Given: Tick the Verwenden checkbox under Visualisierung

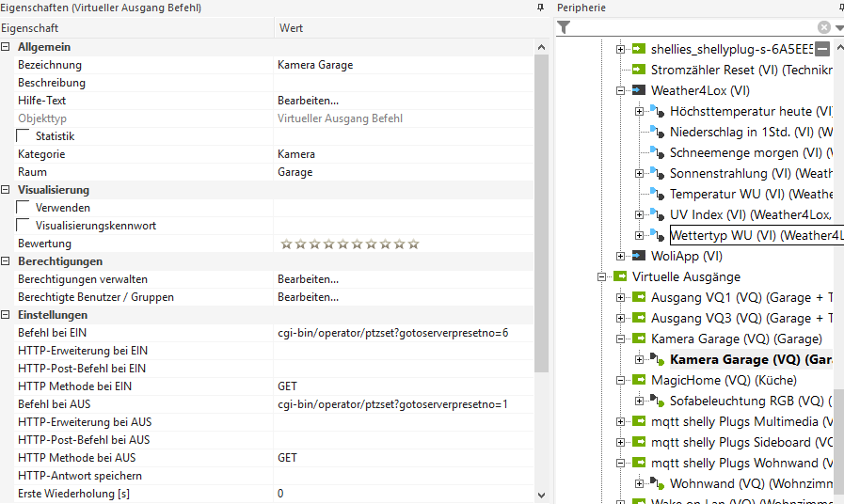Looking at the screenshot, I should [24, 208].
